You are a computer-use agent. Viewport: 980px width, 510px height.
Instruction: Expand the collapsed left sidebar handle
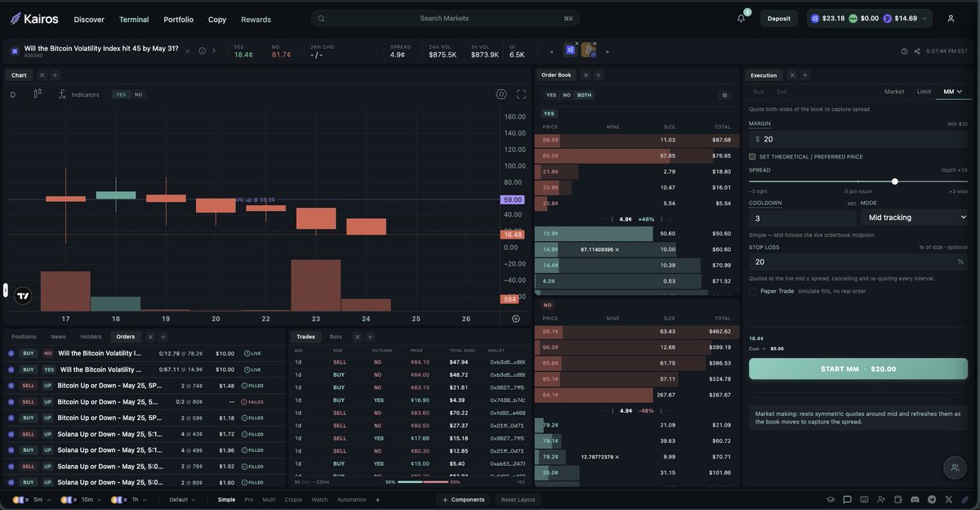(x=5, y=290)
